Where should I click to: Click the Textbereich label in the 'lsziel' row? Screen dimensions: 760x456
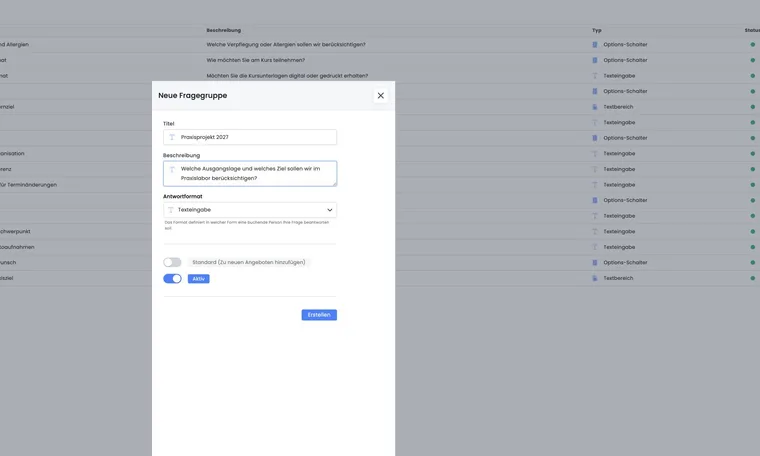point(618,278)
